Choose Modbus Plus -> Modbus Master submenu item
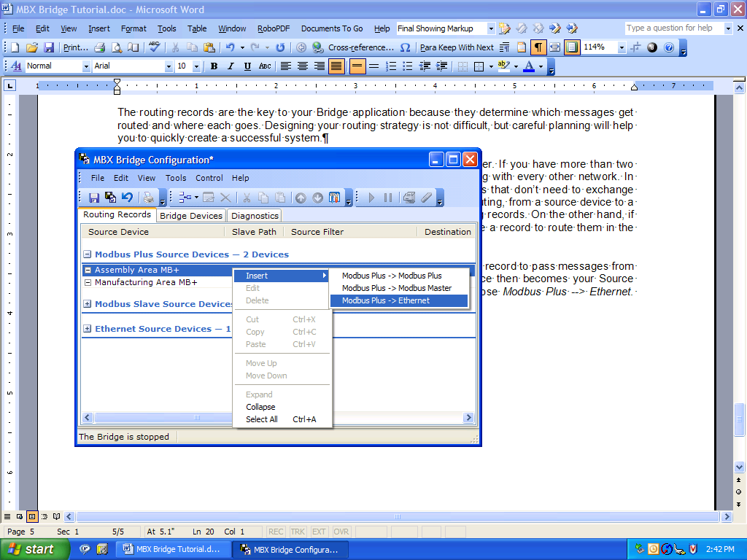Image resolution: width=747 pixels, height=560 pixels. (x=397, y=288)
